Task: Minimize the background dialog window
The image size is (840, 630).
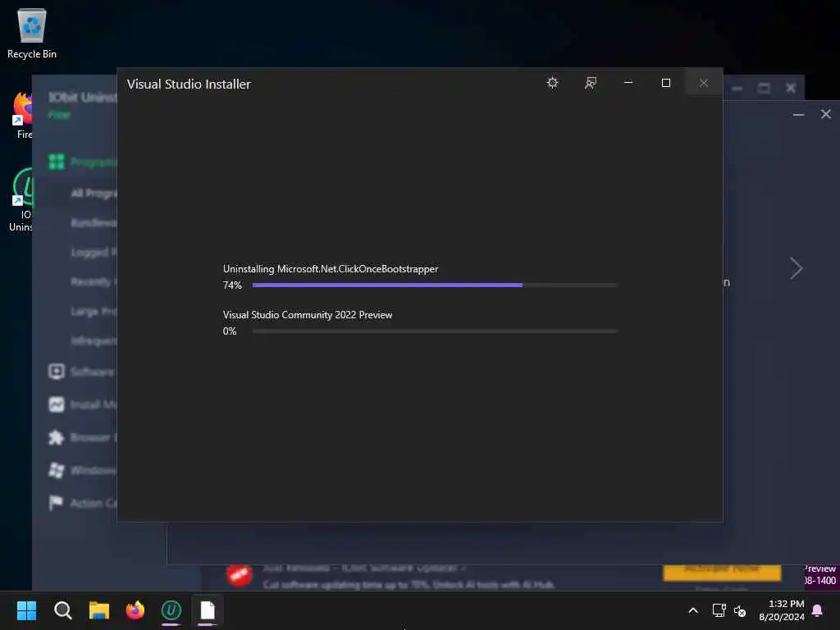Action: (798, 114)
